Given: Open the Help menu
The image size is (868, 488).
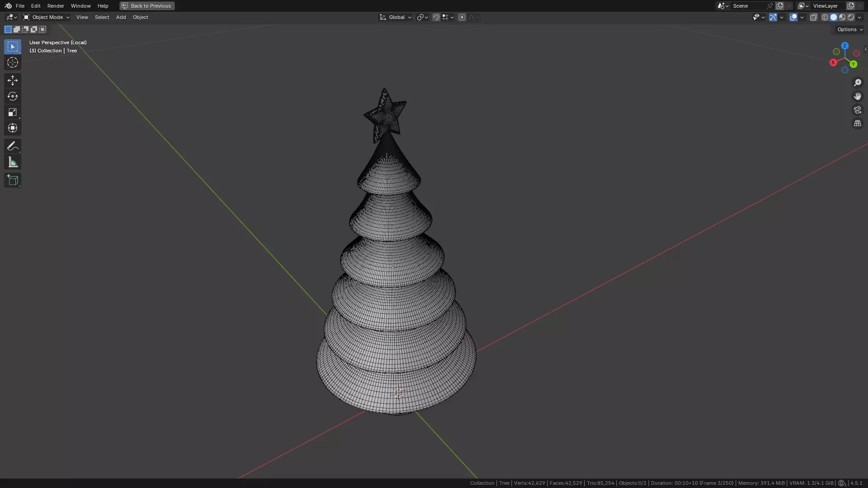Looking at the screenshot, I should (103, 6).
